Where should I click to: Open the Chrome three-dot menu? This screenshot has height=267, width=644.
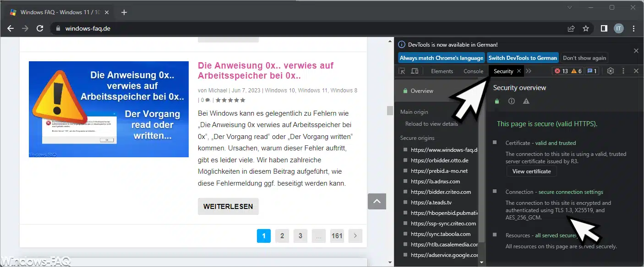click(634, 28)
